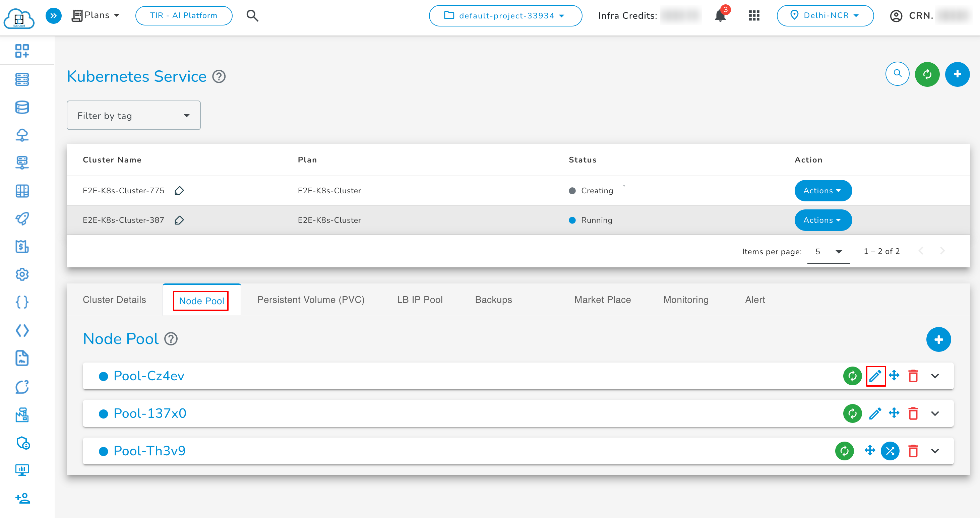Edit Pool-137x0 with pencil icon
Image resolution: width=980 pixels, height=518 pixels.
click(x=875, y=413)
